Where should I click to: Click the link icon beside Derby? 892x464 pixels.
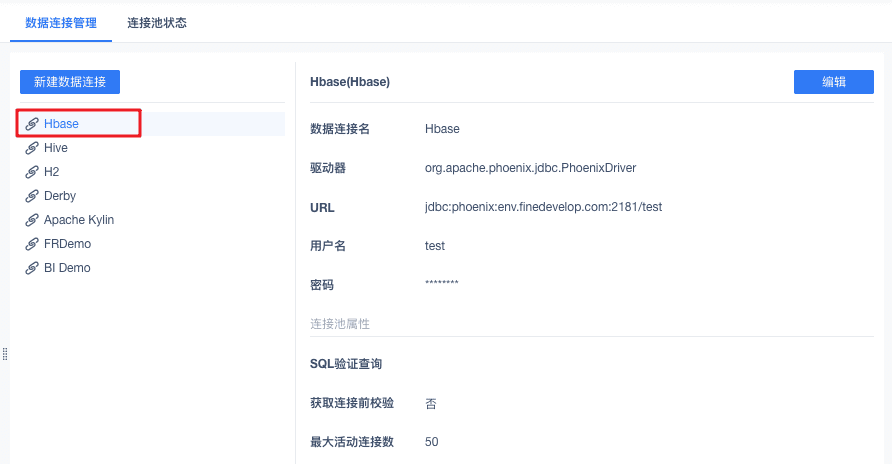pos(33,196)
